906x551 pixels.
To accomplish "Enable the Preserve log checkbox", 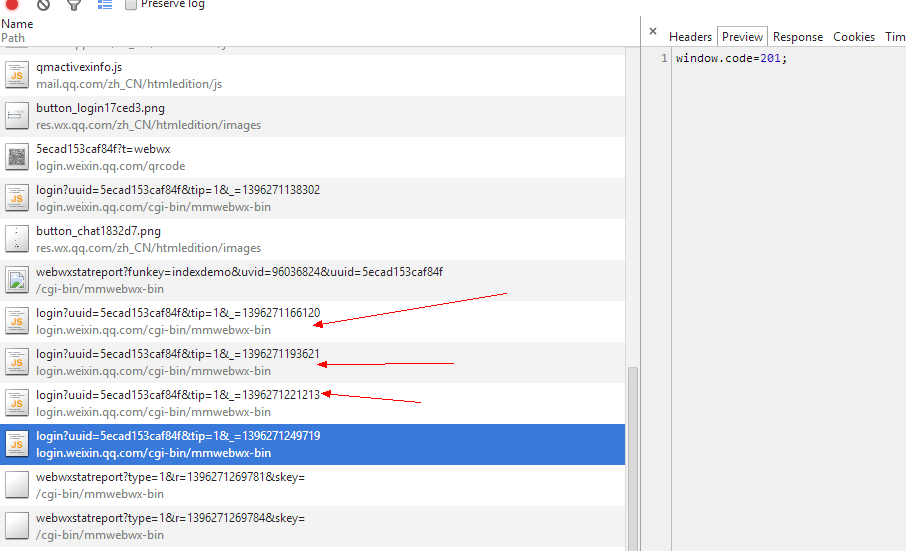I will point(131,4).
